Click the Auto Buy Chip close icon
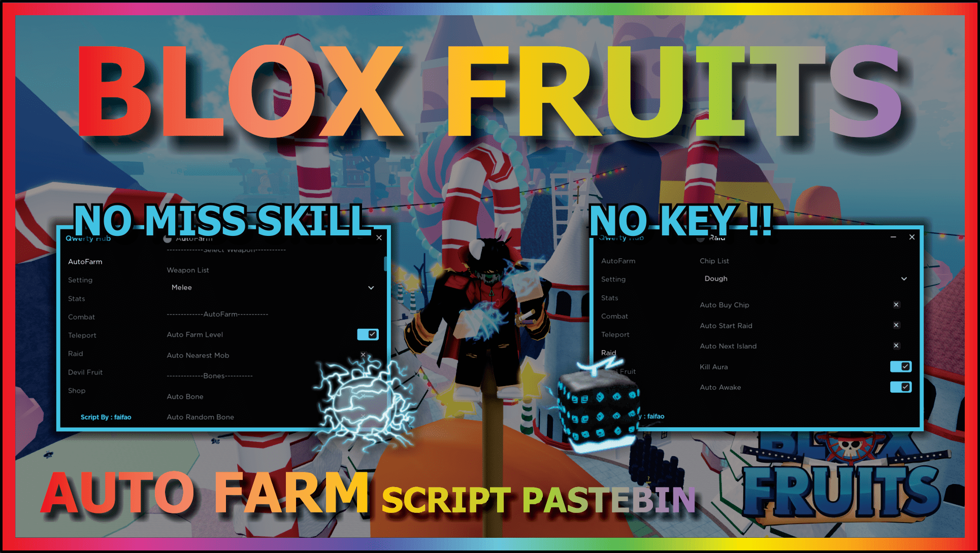This screenshot has width=980, height=553. 897,304
